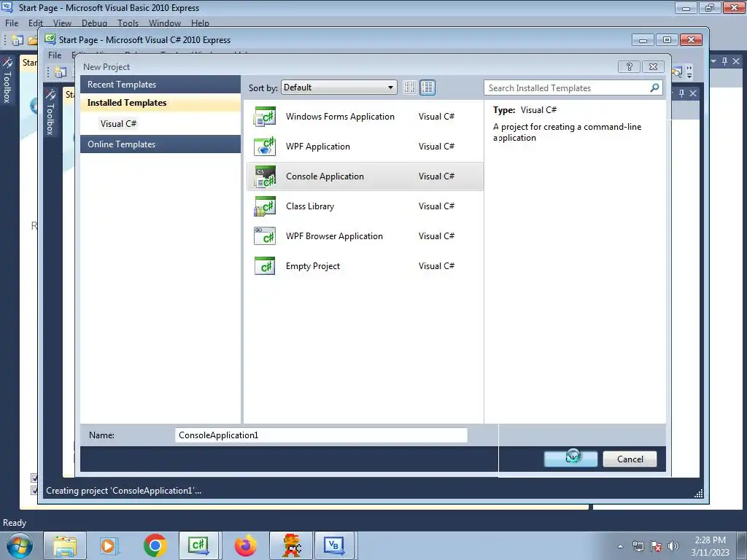Open Windows Start menu orb

20,545
